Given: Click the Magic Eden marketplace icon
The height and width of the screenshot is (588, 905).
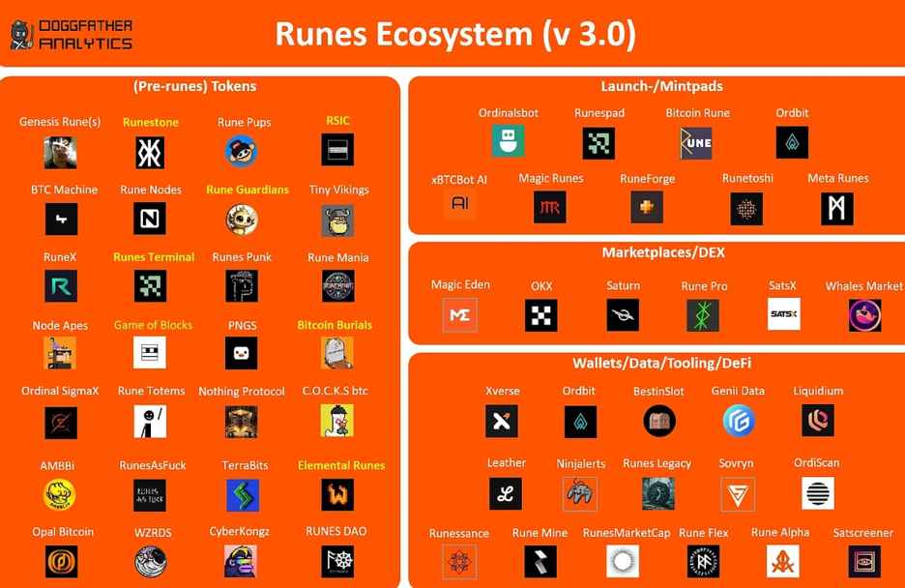Looking at the screenshot, I should pos(459,314).
